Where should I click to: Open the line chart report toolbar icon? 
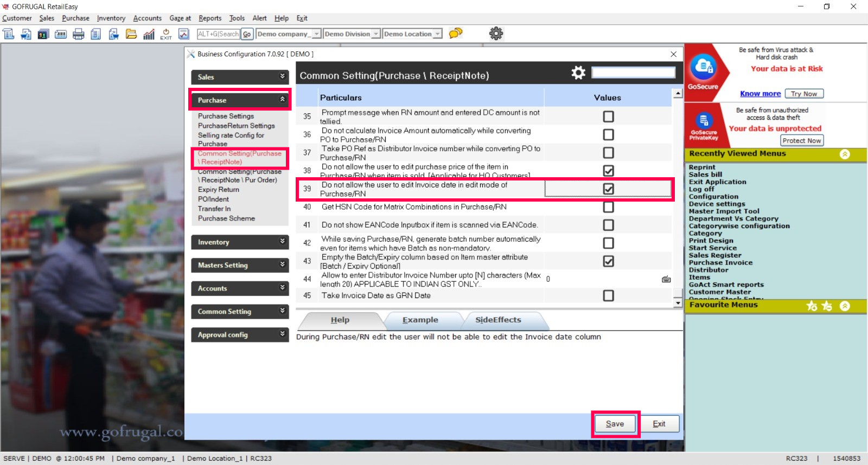click(x=184, y=34)
